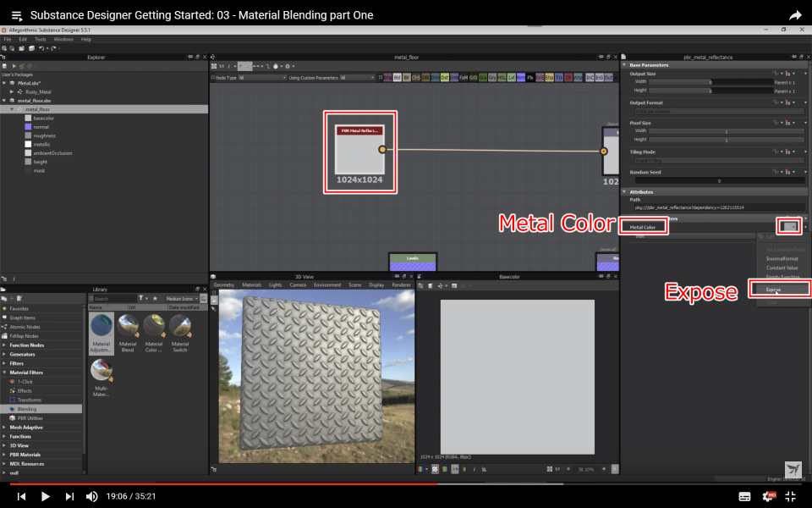Open the graph view settings gear icon
The height and width of the screenshot is (508, 812).
pyautogui.click(x=288, y=66)
